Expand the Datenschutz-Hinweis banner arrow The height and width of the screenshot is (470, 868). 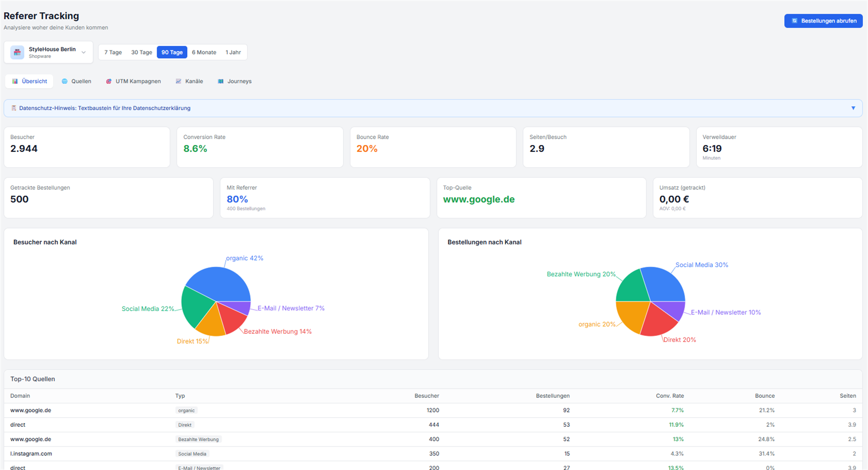(853, 108)
